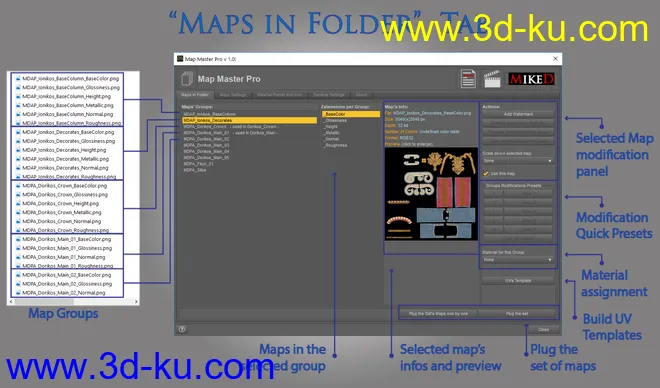Screen dimensions: 660x388
Task: Click the Close button at bottom right
Action: click(x=543, y=330)
